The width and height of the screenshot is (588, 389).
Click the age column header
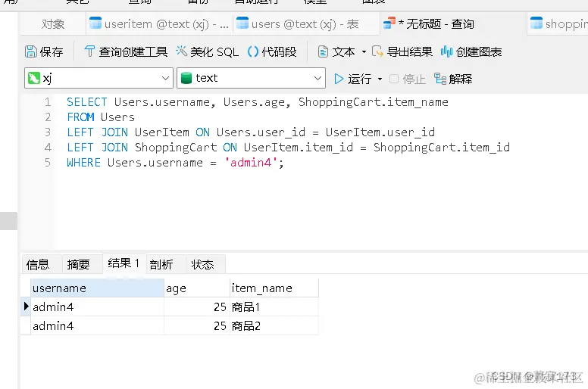click(197, 288)
